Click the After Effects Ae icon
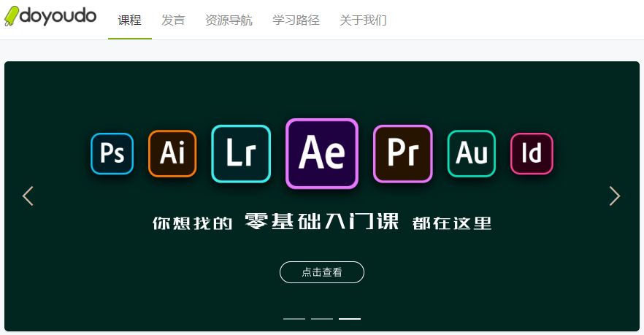Screen dimensions: 644x335 [x=322, y=153]
